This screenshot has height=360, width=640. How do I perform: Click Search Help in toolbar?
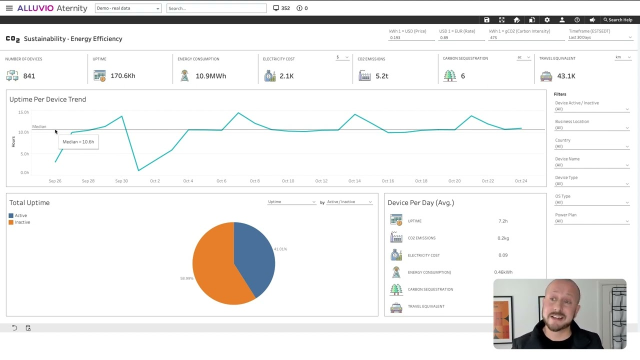[618, 20]
